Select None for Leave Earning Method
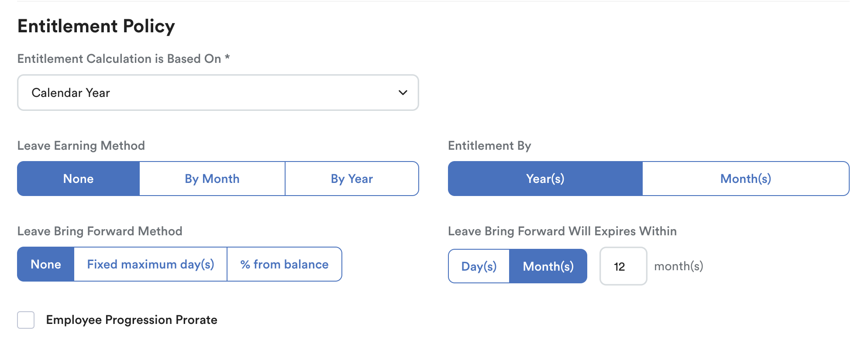 (x=79, y=179)
